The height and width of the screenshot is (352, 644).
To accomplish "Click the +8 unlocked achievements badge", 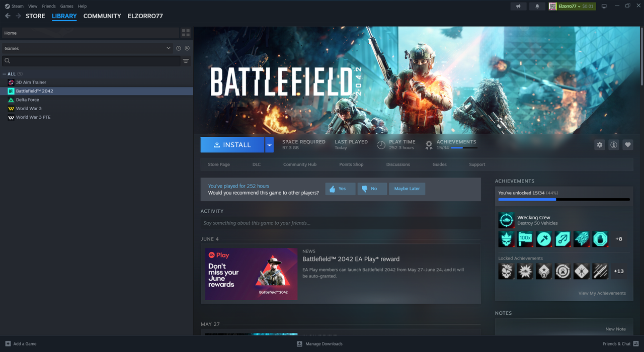I will tap(619, 239).
